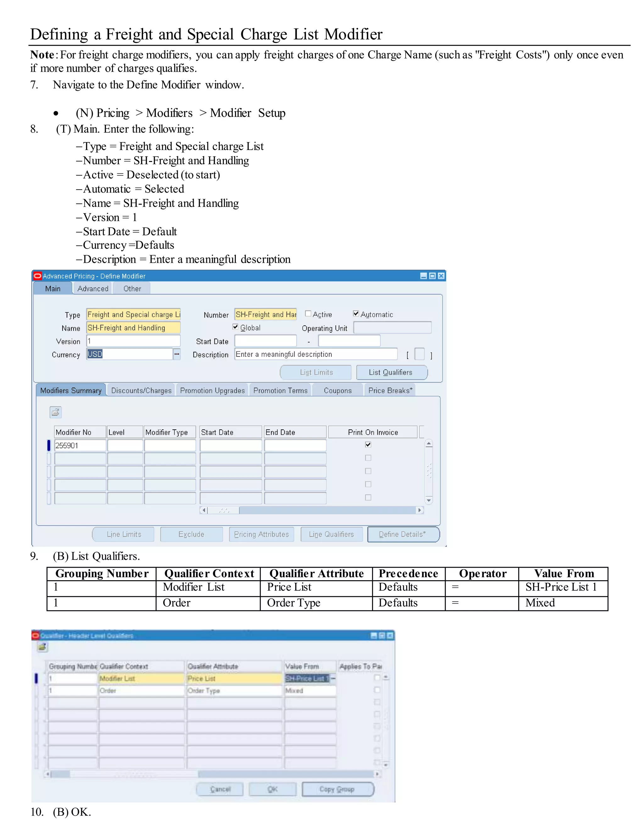The width and height of the screenshot is (644, 833).
Task: Switch to the Coupons tab
Action: click(338, 390)
